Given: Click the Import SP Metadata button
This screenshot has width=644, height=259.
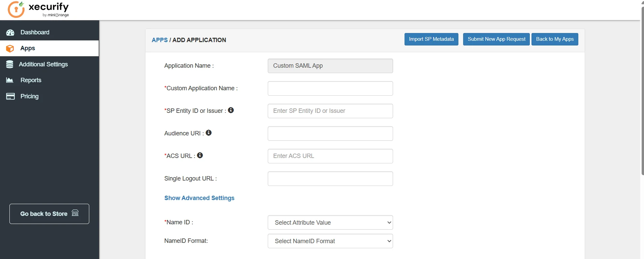Looking at the screenshot, I should (431, 39).
